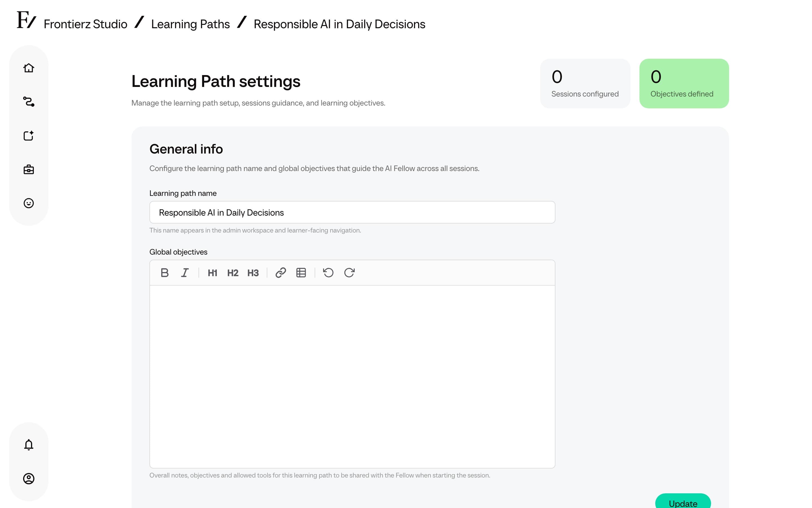The height and width of the screenshot is (508, 812).
Task: Undo the last edit in editor
Action: [x=328, y=272]
